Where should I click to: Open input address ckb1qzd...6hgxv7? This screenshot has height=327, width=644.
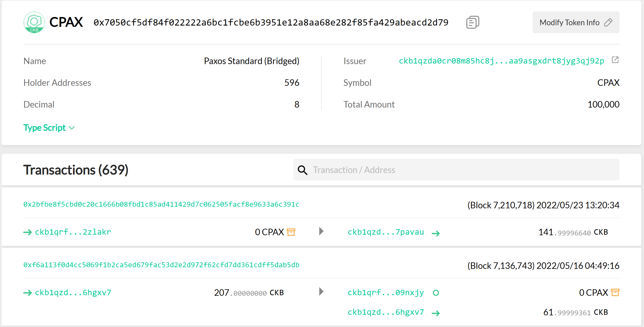pyautogui.click(x=73, y=293)
